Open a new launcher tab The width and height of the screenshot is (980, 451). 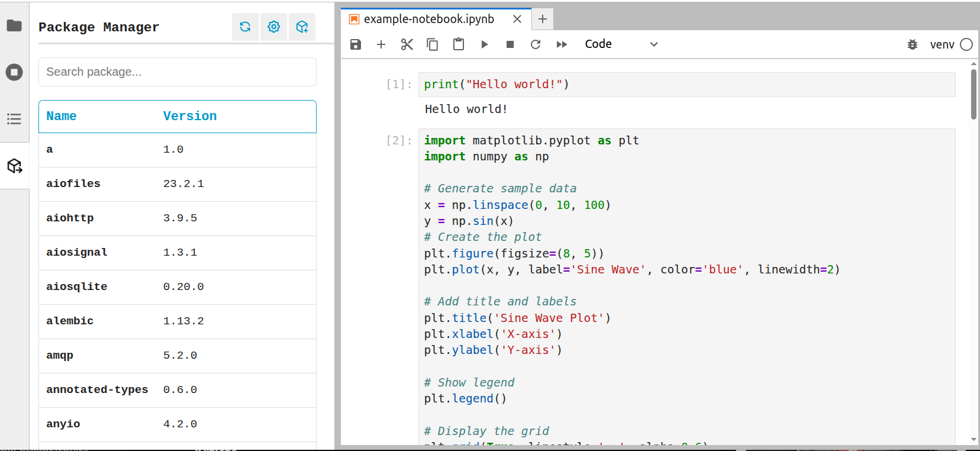pos(542,19)
